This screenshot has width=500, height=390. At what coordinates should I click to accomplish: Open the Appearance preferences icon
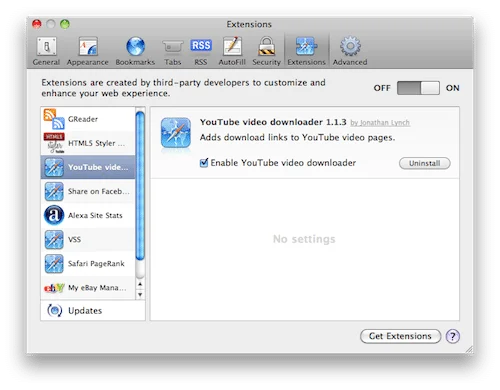pos(88,46)
